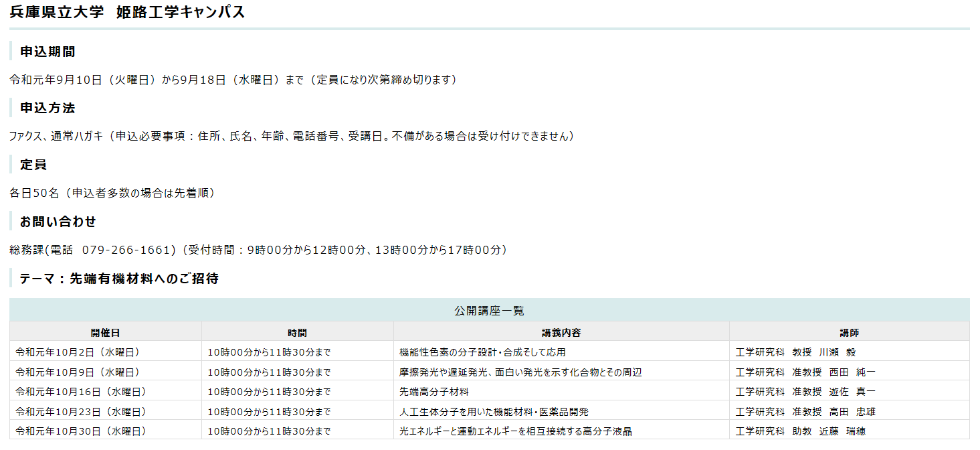Select lecturer 教授 川瀬 毅
The width and height of the screenshot is (980, 450).
point(850,352)
